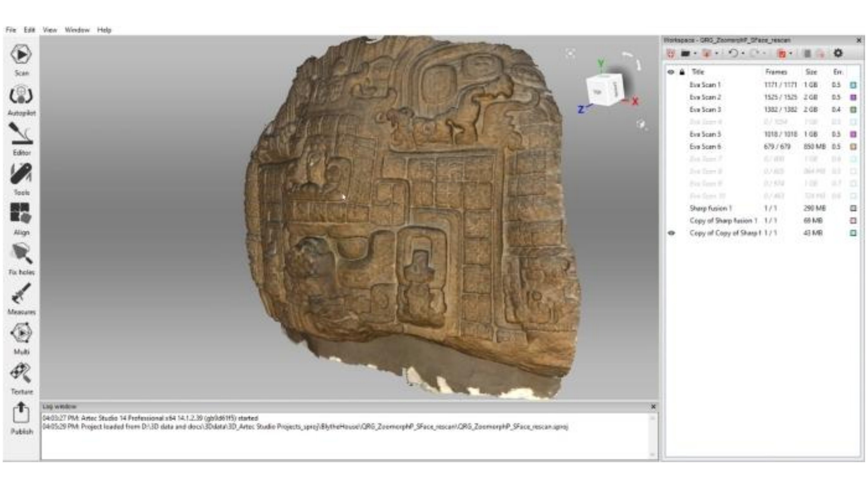Click the Publish icon
This screenshot has height=488, width=868.
(21, 413)
